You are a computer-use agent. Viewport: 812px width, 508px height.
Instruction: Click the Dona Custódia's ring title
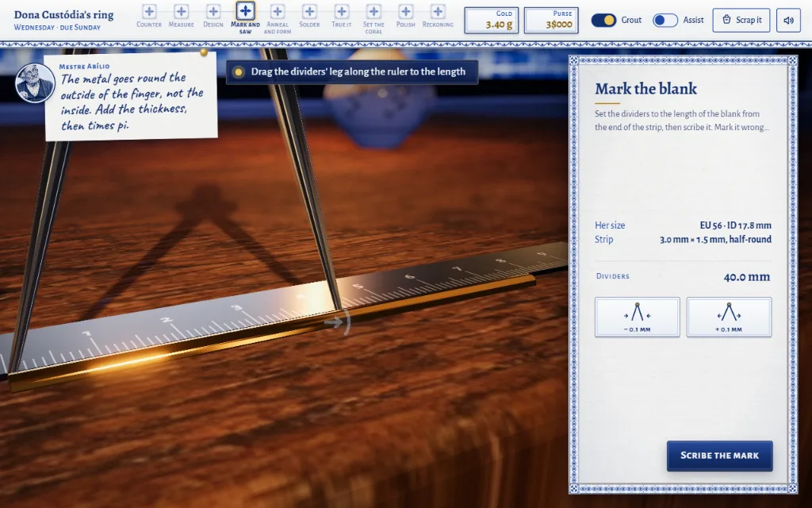tap(63, 14)
